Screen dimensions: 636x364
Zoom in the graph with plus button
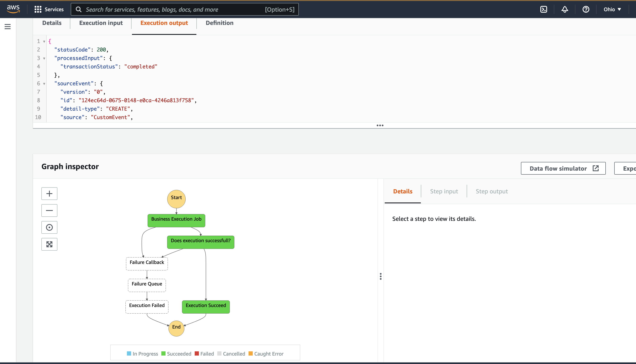pyautogui.click(x=49, y=193)
